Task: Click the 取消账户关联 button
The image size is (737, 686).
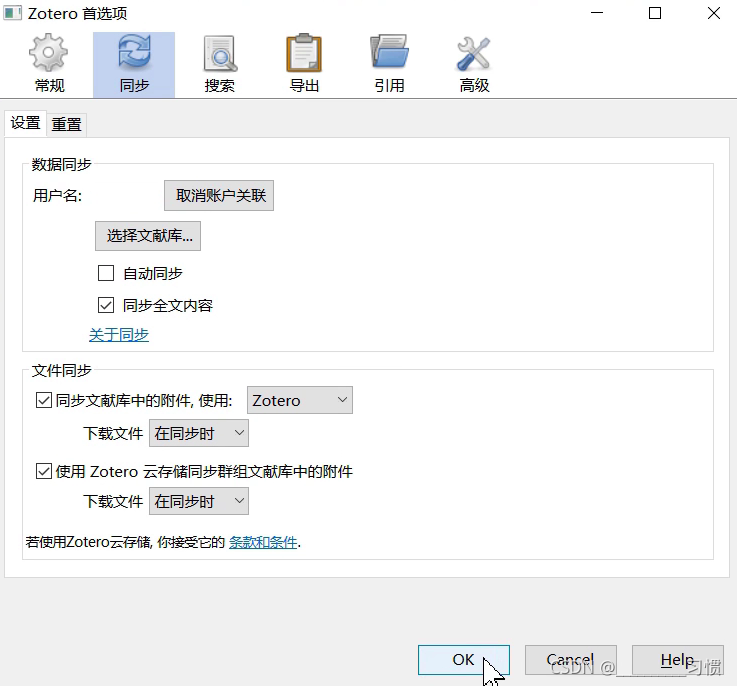Action: 219,195
